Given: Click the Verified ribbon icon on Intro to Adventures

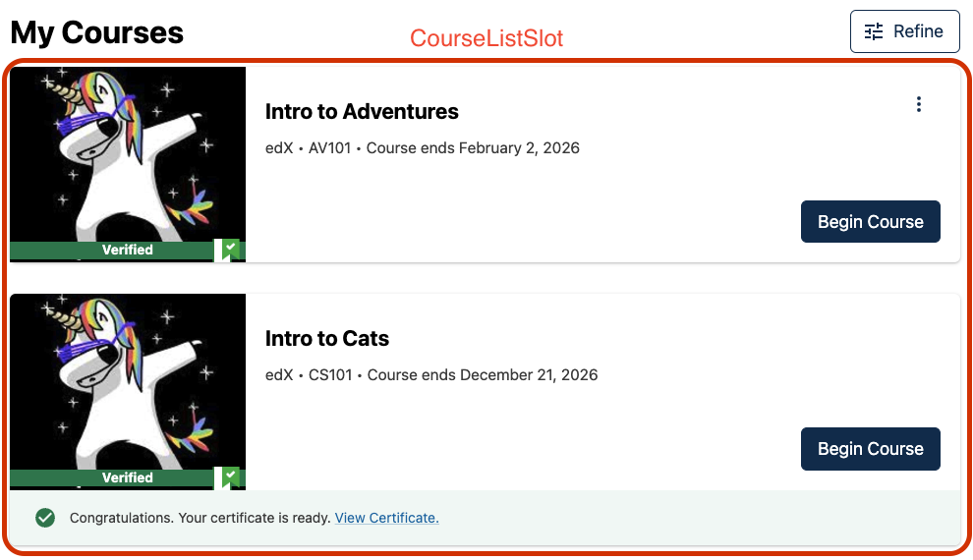Looking at the screenshot, I should pos(230,250).
